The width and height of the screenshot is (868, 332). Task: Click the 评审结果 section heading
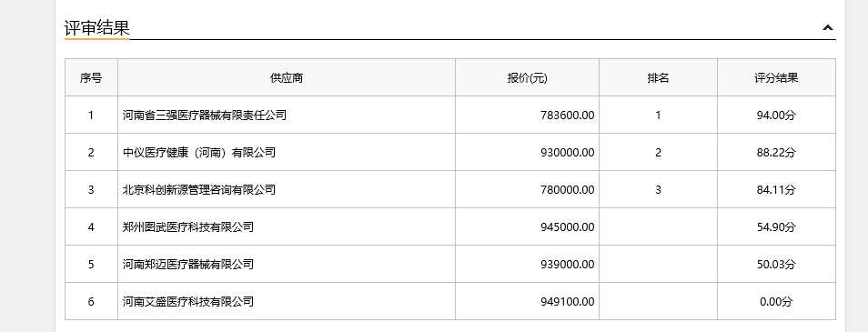point(96,27)
